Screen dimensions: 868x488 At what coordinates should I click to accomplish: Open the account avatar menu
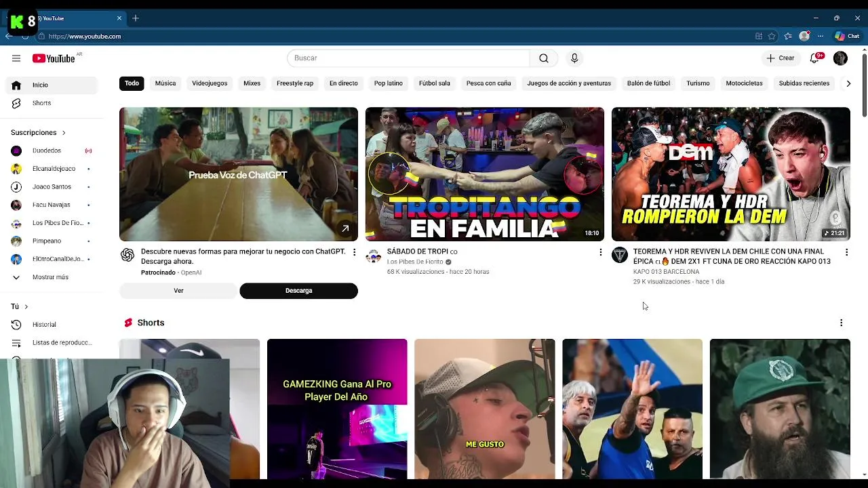(x=840, y=58)
